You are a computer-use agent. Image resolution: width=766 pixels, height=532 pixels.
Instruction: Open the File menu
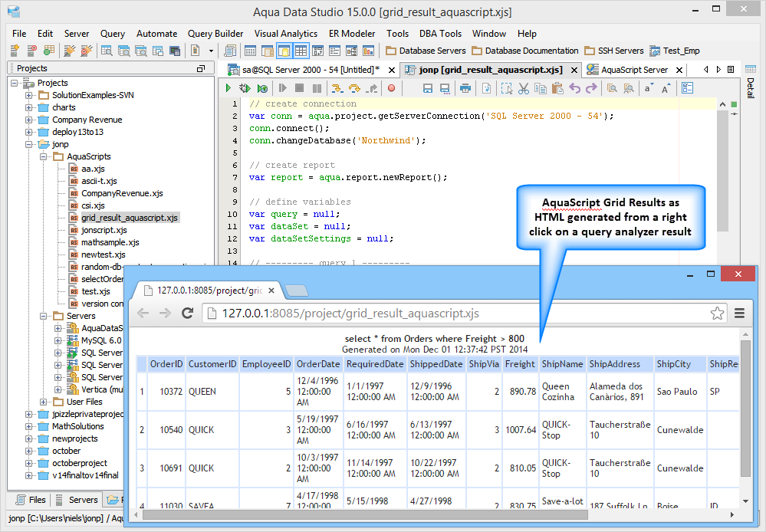pyautogui.click(x=19, y=33)
